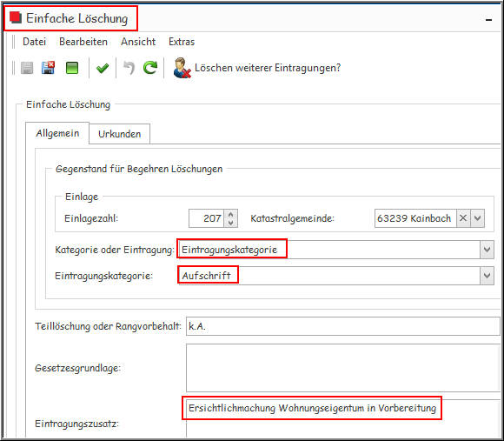Click the undo arrow icon
The image size is (504, 441).
tap(129, 68)
